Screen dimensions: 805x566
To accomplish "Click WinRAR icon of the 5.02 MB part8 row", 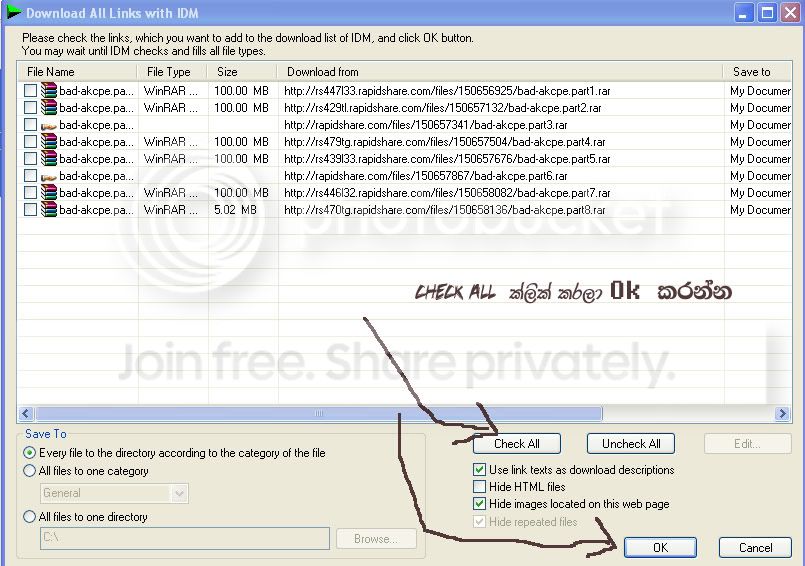I will click(x=49, y=209).
